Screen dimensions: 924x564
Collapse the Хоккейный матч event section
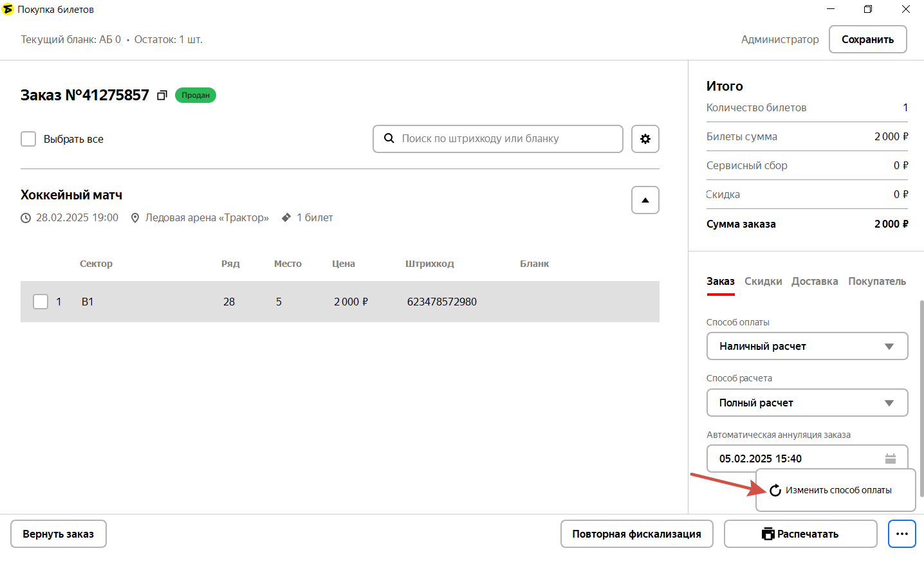[645, 200]
